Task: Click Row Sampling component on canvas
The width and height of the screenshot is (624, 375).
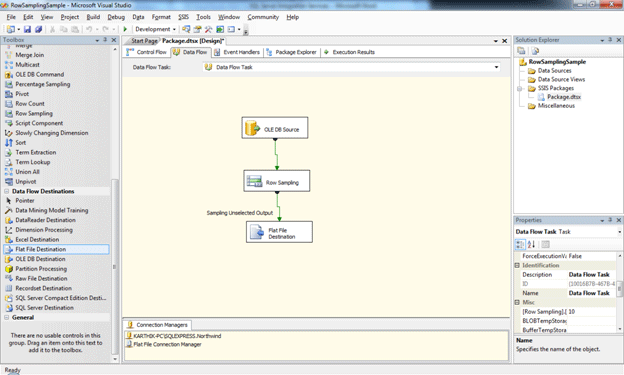Action: [x=277, y=181]
